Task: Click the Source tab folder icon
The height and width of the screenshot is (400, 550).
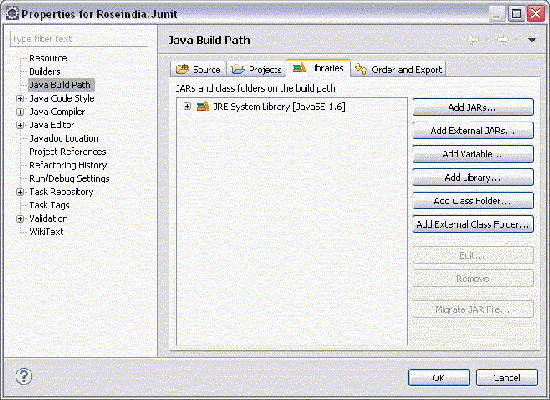Action: click(x=182, y=69)
